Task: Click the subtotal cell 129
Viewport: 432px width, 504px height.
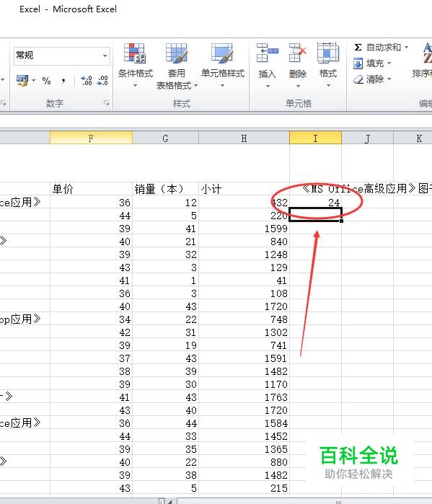Action: (x=244, y=268)
